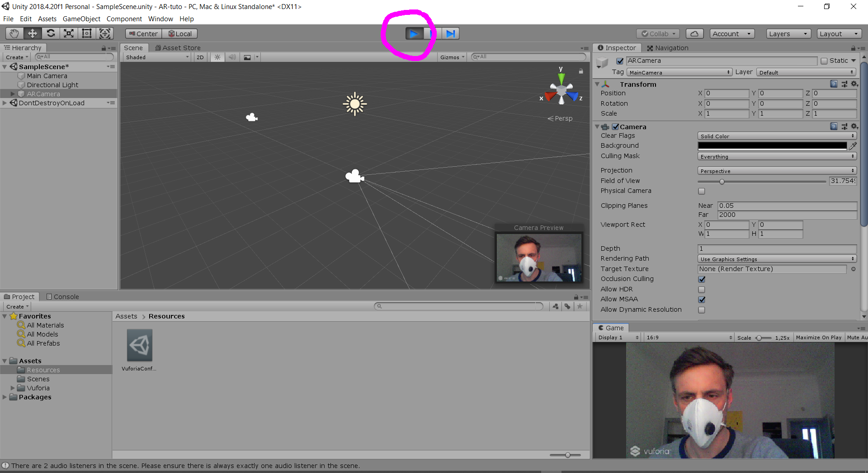
Task: Select the Scale tool
Action: click(69, 33)
